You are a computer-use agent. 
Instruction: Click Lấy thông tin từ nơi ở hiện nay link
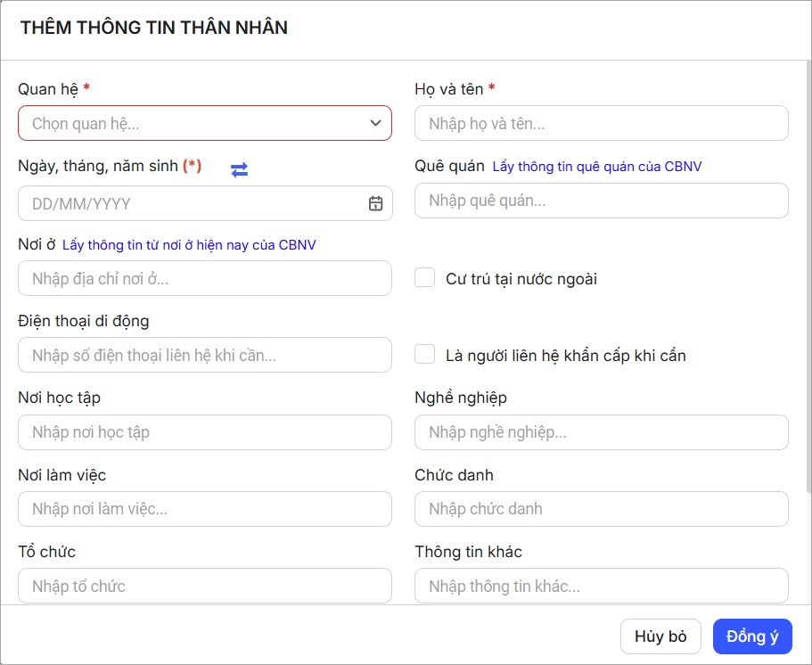[189, 244]
